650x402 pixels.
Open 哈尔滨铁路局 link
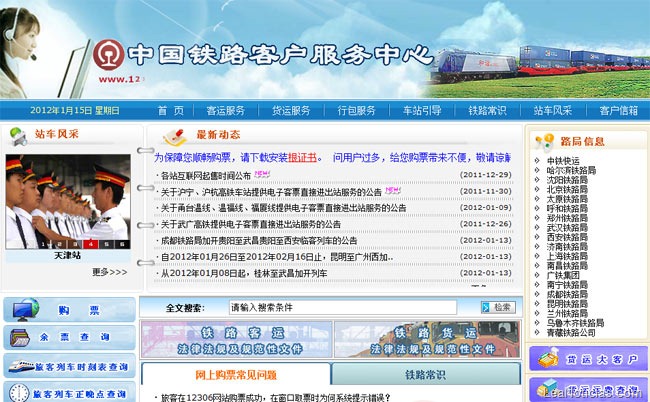click(x=571, y=170)
